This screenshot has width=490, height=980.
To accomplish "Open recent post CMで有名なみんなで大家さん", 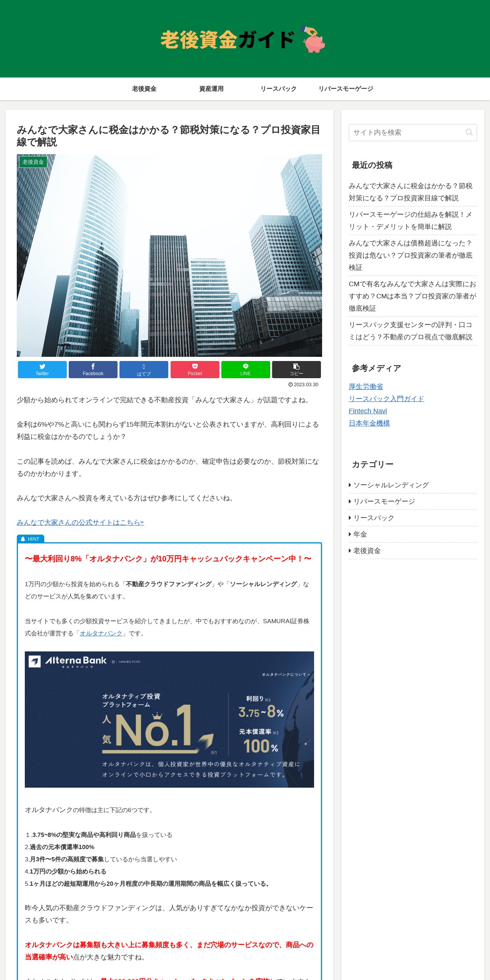I will [x=413, y=296].
